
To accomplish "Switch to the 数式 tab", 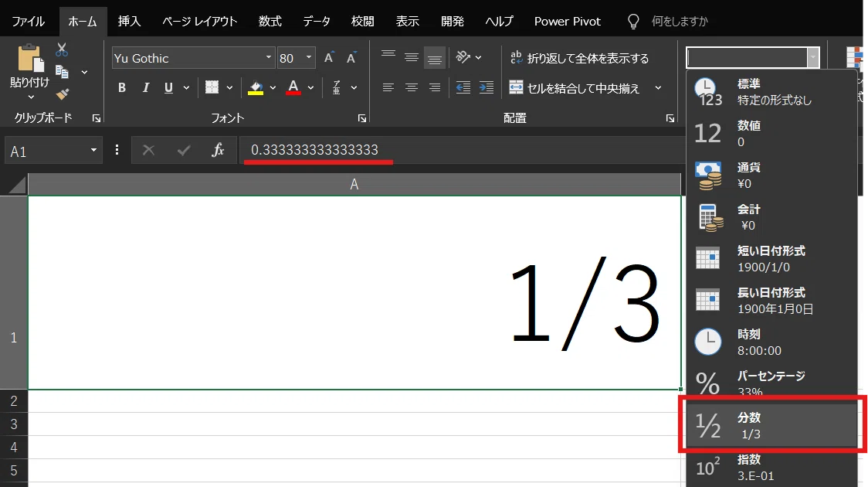I will coord(270,22).
